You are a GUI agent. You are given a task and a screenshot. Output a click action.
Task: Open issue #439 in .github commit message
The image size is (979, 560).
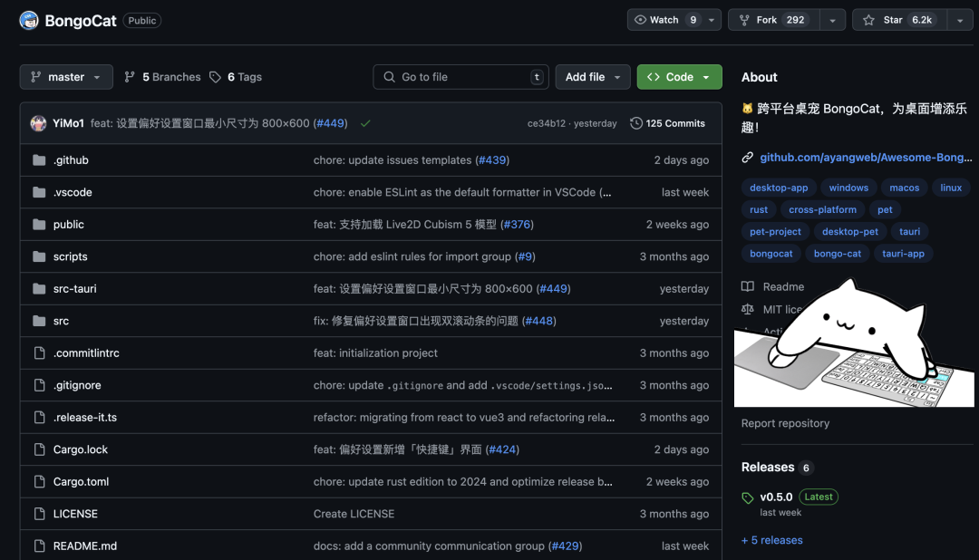pos(492,160)
